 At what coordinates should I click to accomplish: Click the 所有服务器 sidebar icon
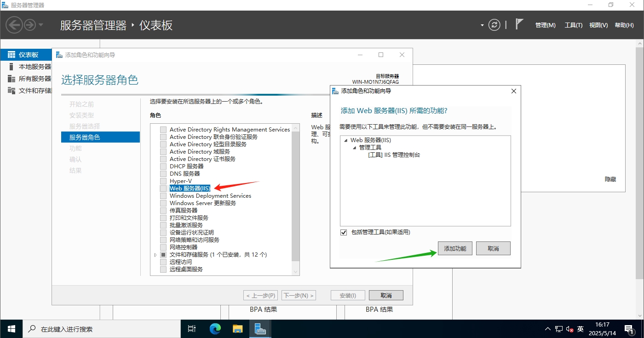click(x=11, y=79)
